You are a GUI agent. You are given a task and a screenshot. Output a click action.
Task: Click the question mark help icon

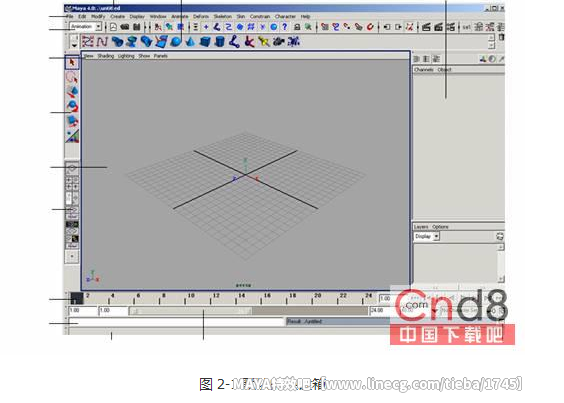[285, 27]
